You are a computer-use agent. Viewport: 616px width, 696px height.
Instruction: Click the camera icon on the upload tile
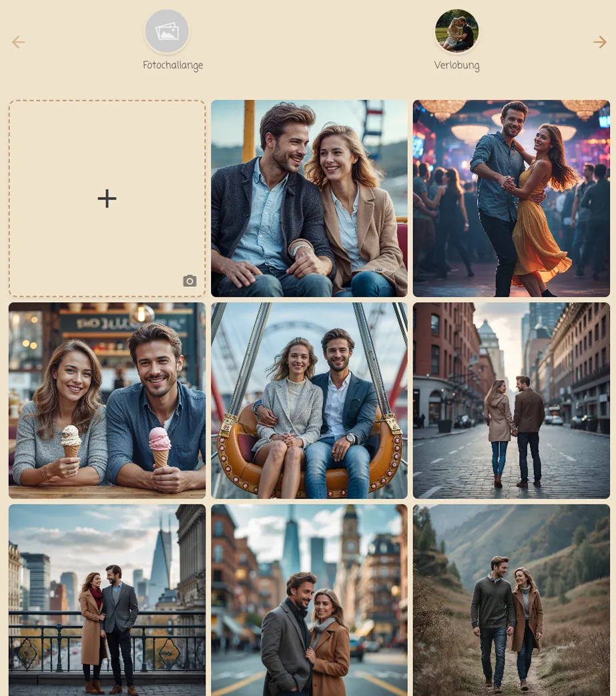(190, 281)
